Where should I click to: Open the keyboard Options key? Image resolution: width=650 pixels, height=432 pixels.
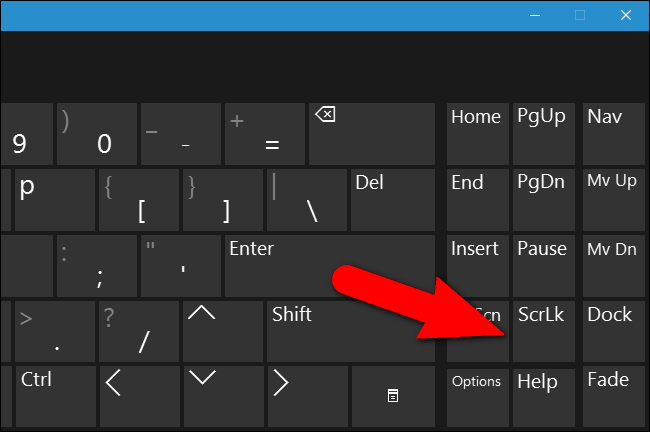[x=478, y=396]
